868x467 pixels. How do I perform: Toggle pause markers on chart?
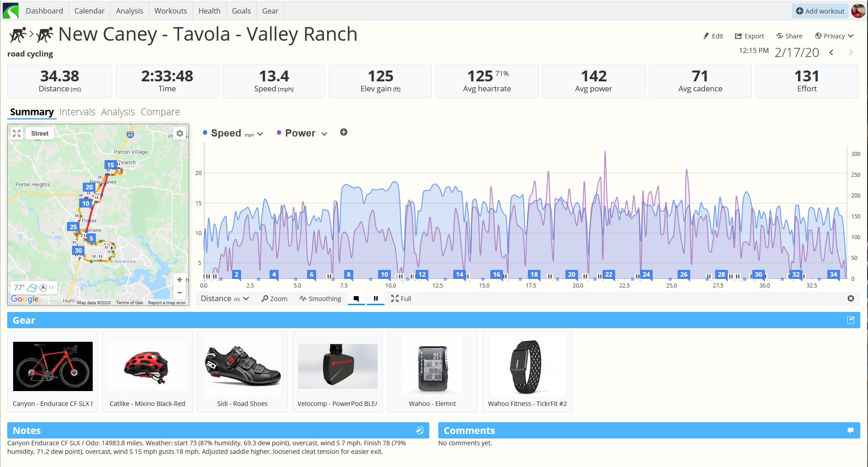click(375, 299)
